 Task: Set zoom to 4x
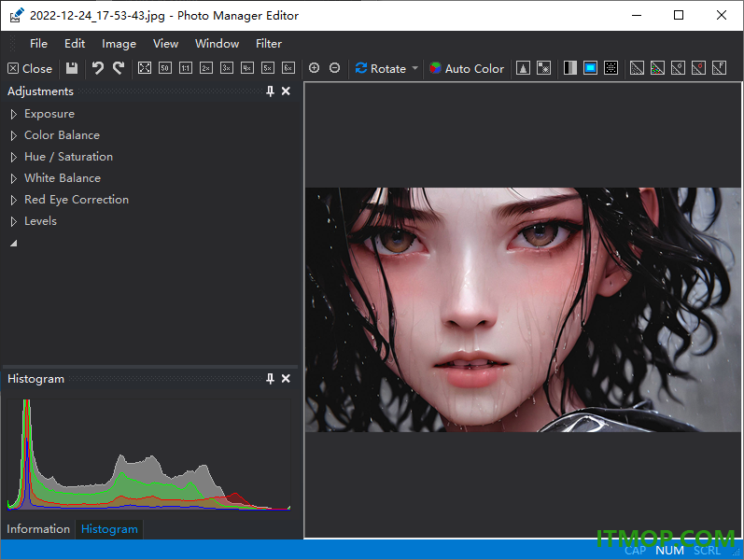pos(247,68)
